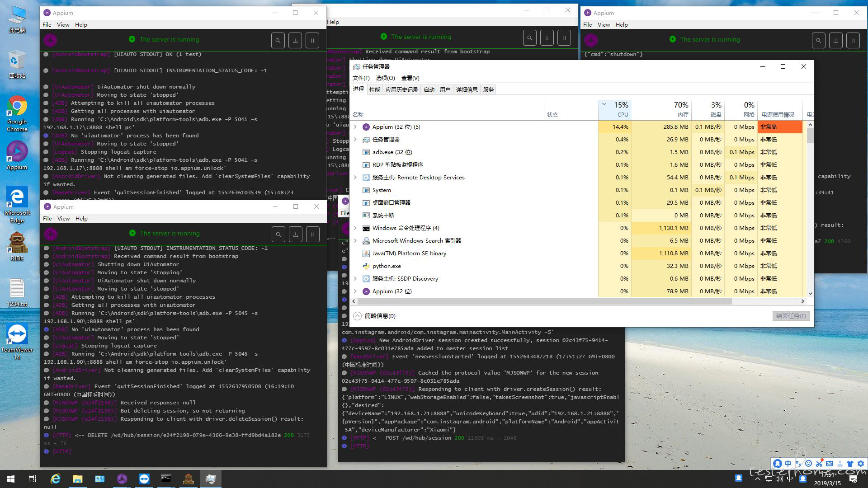Click Internet Explorer icon on taskbar
The image size is (868, 488).
pyautogui.click(x=56, y=479)
